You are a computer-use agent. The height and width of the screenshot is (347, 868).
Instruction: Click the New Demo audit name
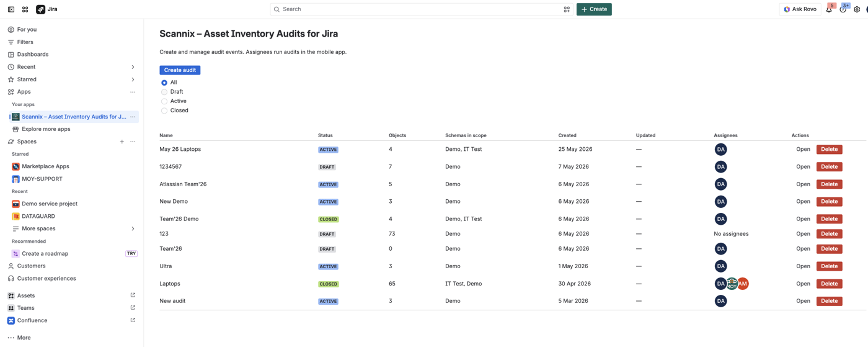[174, 202]
